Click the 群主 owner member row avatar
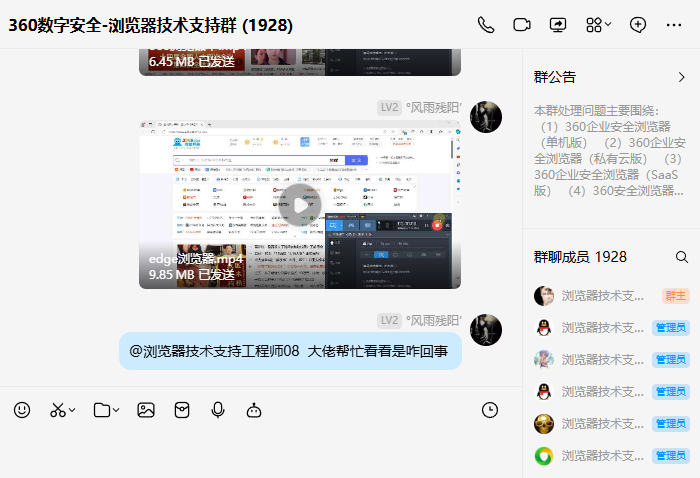Image resolution: width=700 pixels, height=478 pixels. 544,295
